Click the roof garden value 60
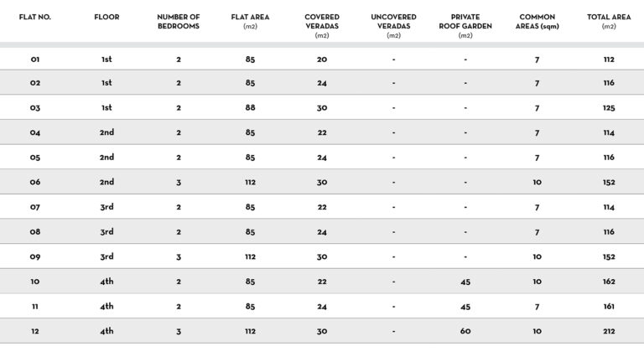Image resolution: width=644 pixels, height=352 pixels. pyautogui.click(x=465, y=331)
